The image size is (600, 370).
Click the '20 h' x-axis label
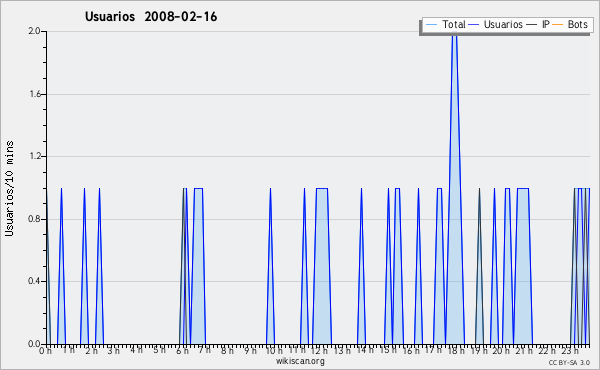click(501, 351)
